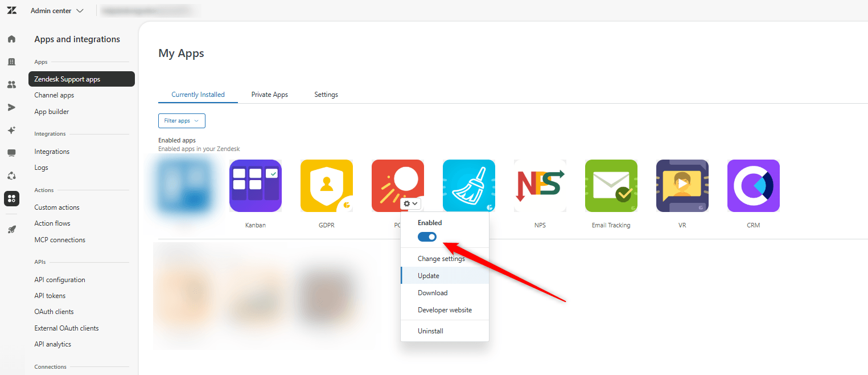Viewport: 868px width, 375px height.
Task: Open the Filter apps dropdown
Action: pos(182,121)
